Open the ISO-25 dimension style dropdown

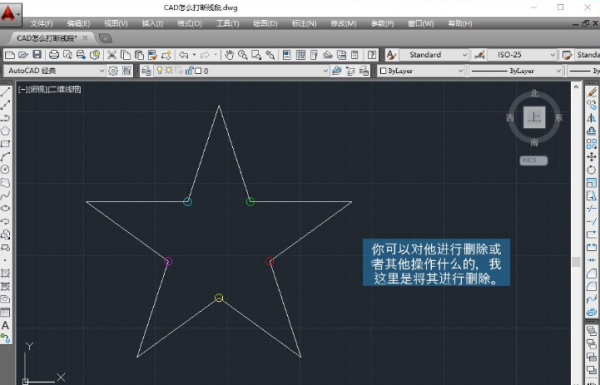tap(553, 55)
